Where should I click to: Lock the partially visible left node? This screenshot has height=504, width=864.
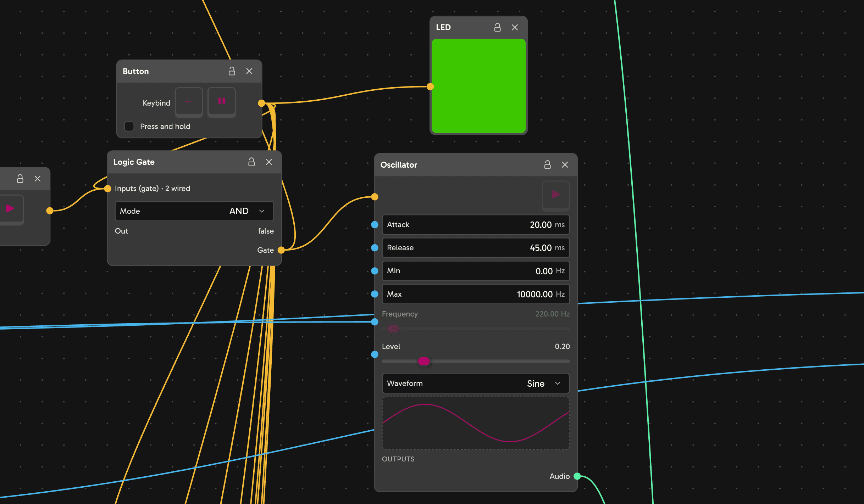20,179
